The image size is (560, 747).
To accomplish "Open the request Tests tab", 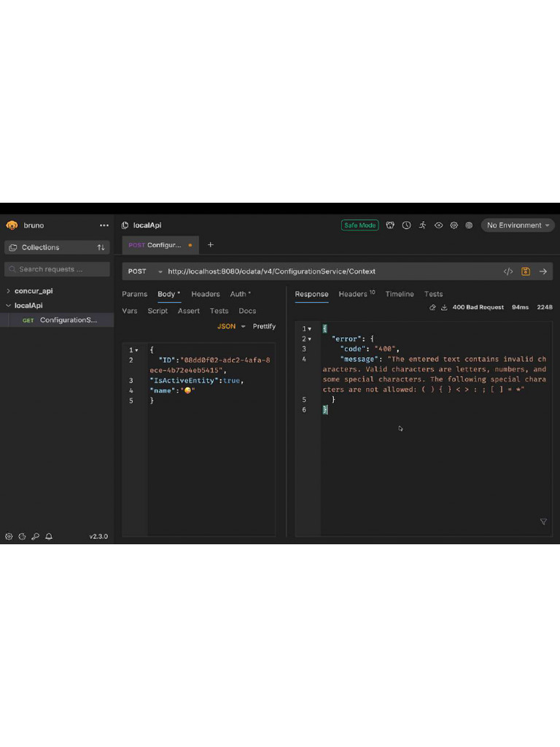I will pyautogui.click(x=219, y=311).
